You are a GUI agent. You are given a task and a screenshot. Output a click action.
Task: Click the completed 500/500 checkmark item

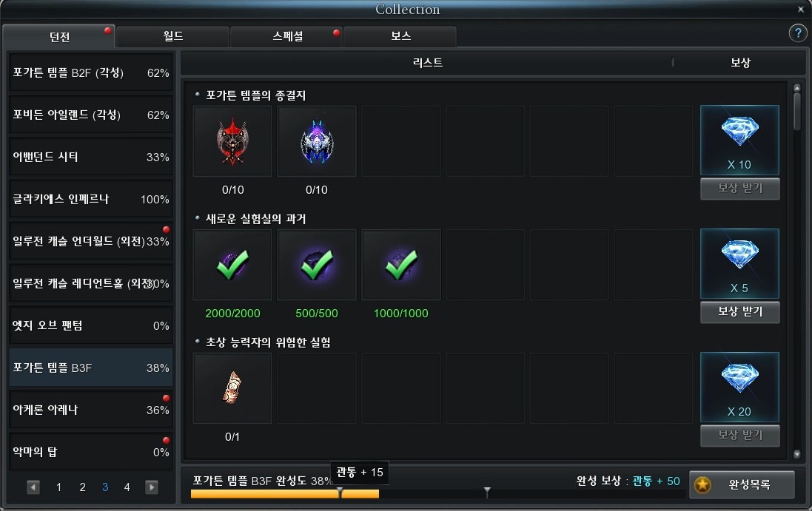click(317, 265)
